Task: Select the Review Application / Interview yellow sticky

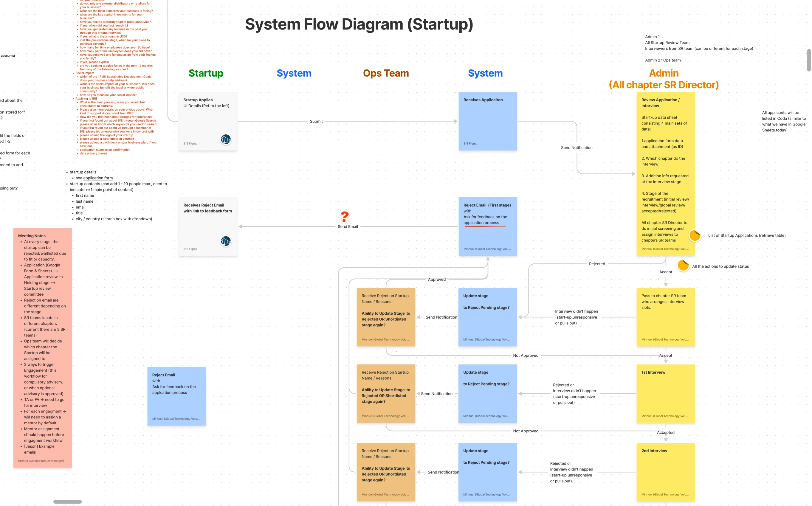Action: 666,174
